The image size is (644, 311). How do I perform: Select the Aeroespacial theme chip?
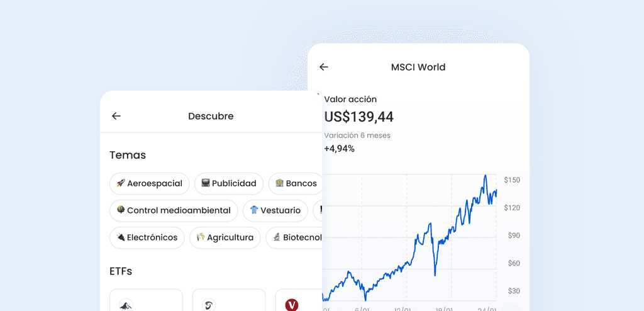[150, 183]
